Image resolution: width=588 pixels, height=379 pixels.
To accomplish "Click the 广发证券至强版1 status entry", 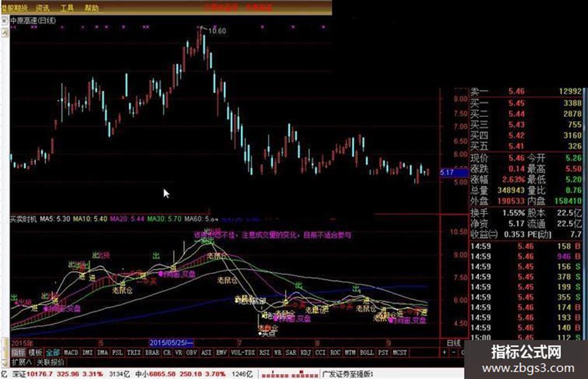I will point(348,374).
